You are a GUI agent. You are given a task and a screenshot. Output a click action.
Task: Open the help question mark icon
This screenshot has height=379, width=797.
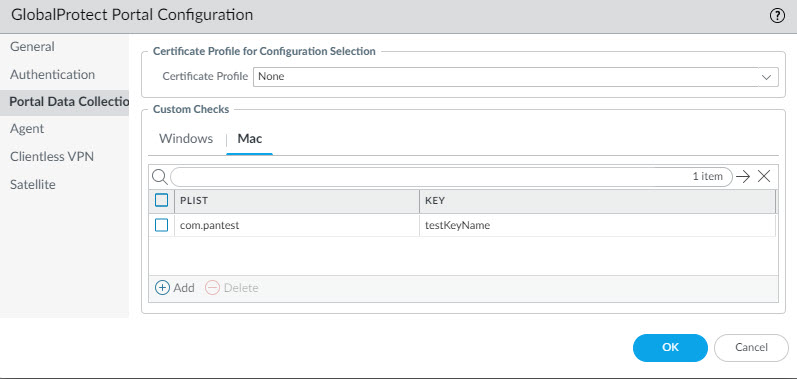point(777,16)
